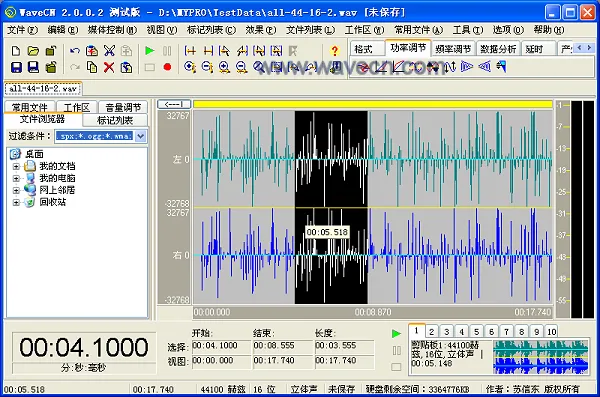
Task: Click the red Record button
Action: (167, 67)
